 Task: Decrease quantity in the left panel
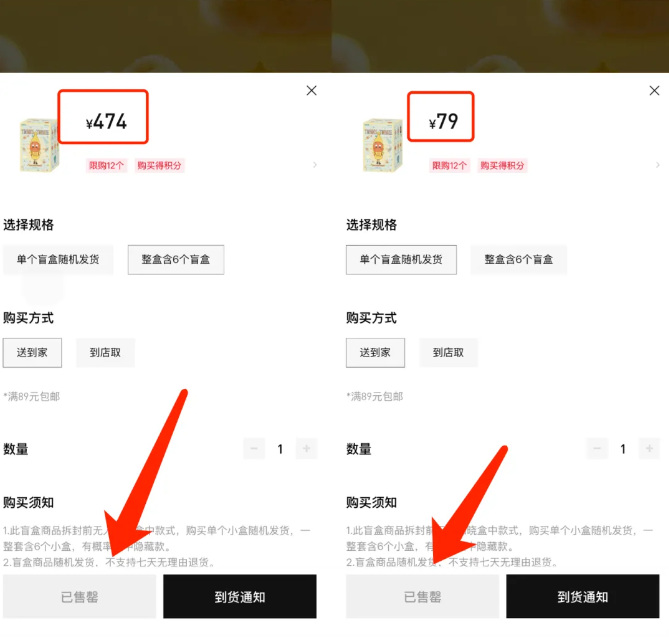[x=254, y=448]
